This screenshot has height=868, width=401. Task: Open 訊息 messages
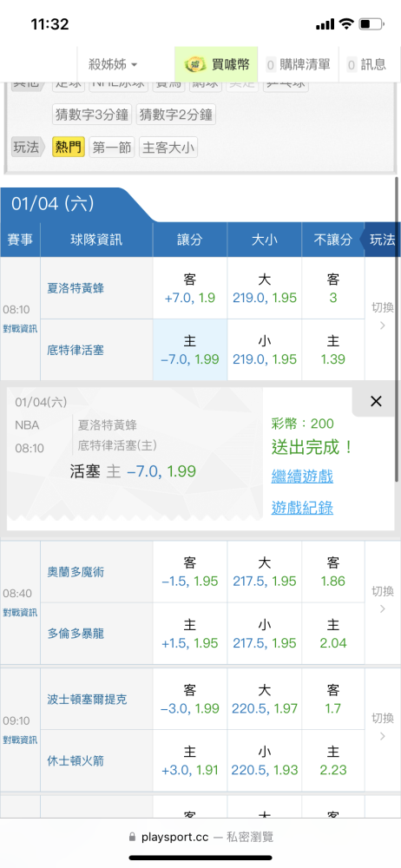coord(366,65)
